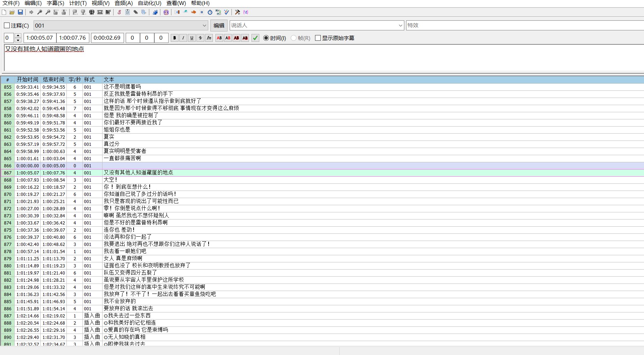This screenshot has width=644, height=355.
Task: Click the jump-to arrow icon
Action: point(31,12)
